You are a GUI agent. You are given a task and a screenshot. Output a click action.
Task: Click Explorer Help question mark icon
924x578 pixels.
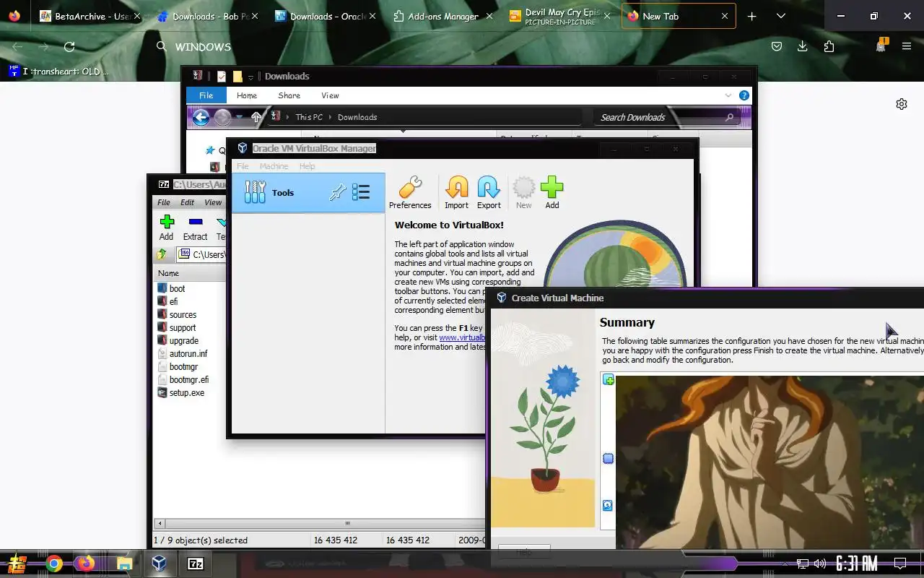click(x=744, y=95)
